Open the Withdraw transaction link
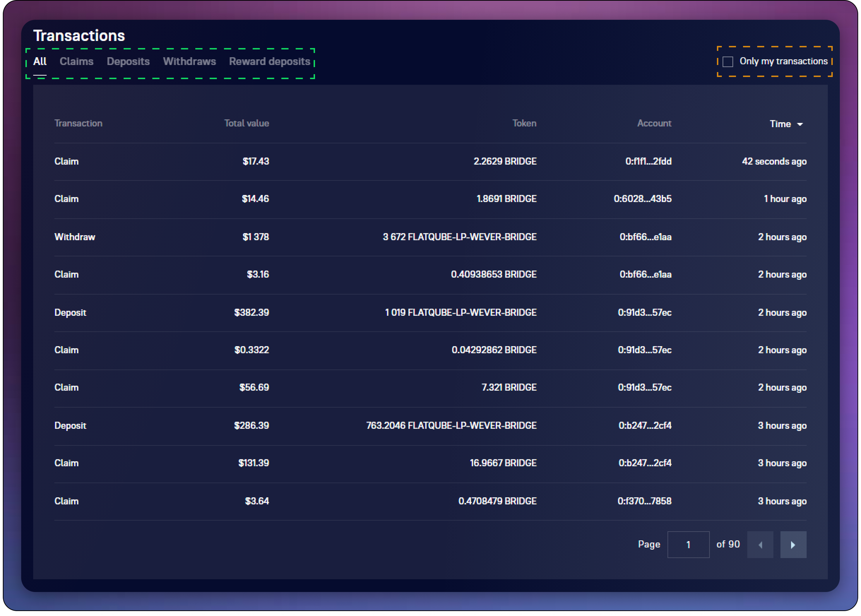 pos(75,237)
